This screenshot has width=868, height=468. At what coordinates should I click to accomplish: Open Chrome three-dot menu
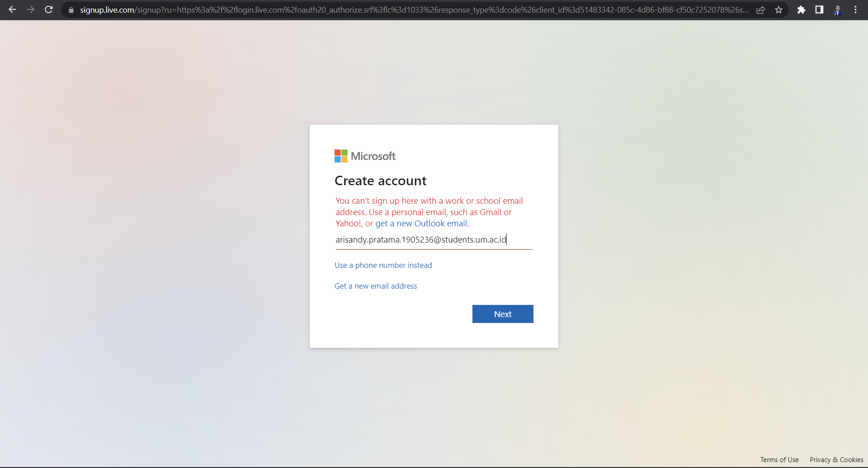[x=855, y=10]
